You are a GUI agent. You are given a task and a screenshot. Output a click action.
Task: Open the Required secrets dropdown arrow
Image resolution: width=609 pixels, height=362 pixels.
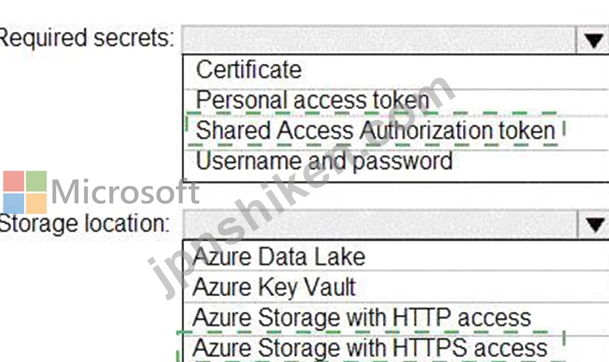click(593, 40)
